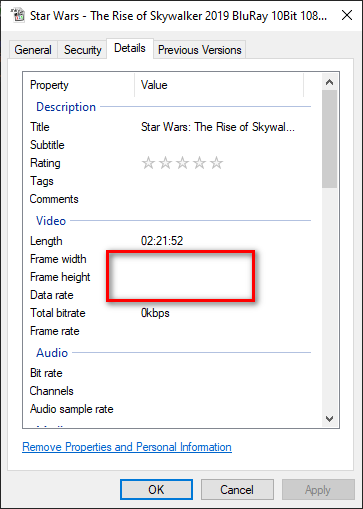
Task: Set rating to fourth star
Action: click(199, 163)
